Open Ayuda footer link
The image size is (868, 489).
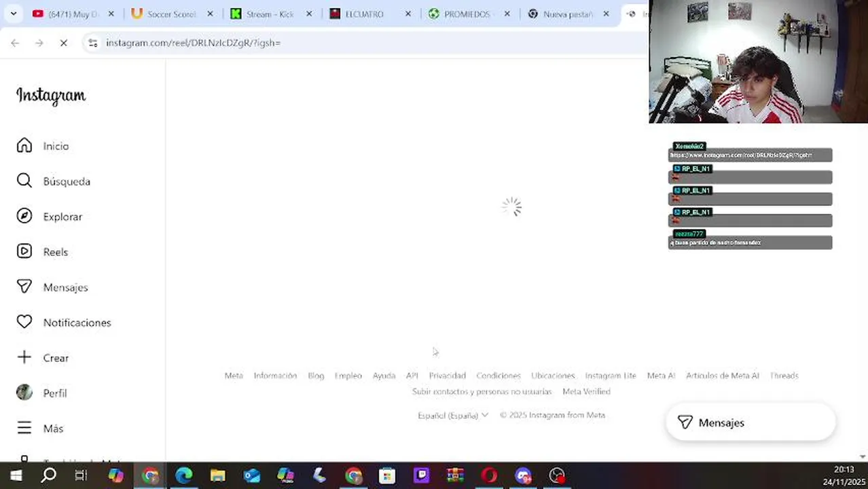tap(384, 376)
